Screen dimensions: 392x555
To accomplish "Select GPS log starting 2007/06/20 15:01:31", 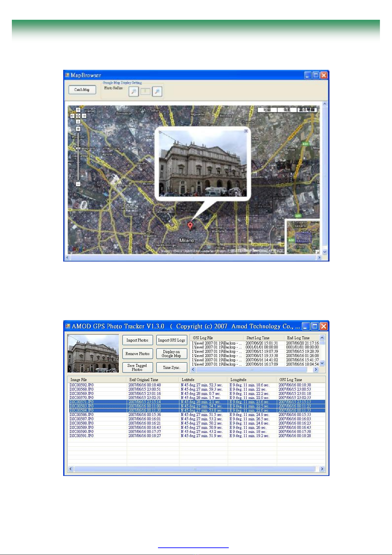I will pos(255,343).
